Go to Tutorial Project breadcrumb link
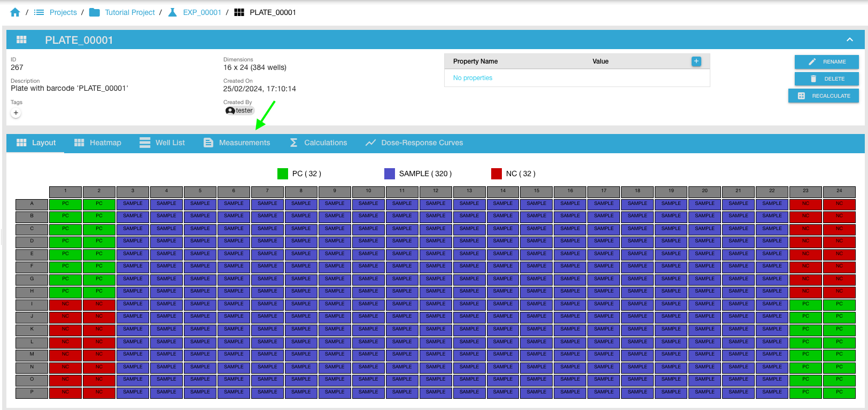Image resolution: width=868 pixels, height=410 pixels. (x=130, y=12)
